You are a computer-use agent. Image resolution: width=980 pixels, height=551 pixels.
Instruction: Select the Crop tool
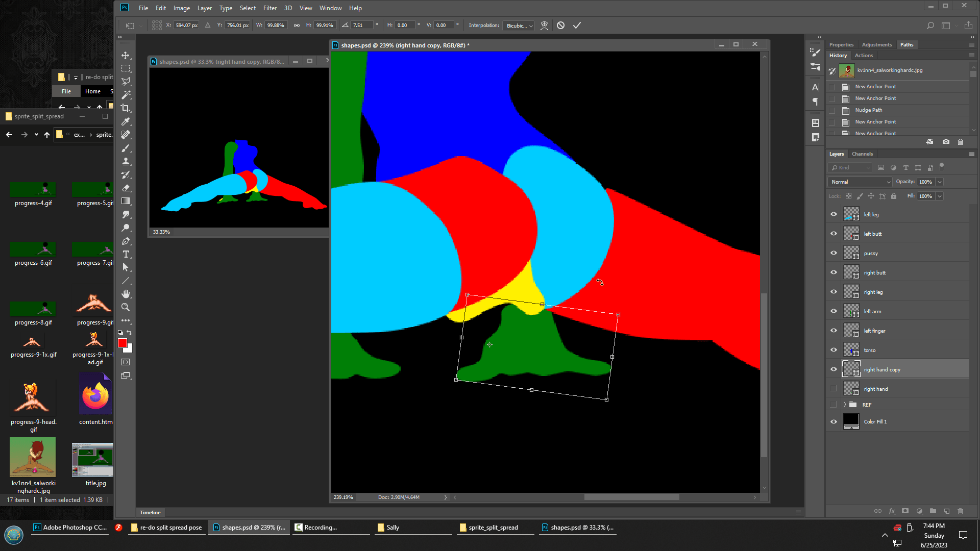126,108
